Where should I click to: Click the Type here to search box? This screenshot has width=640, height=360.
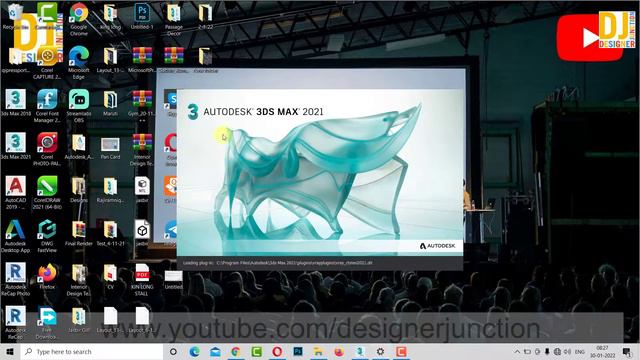point(92,351)
